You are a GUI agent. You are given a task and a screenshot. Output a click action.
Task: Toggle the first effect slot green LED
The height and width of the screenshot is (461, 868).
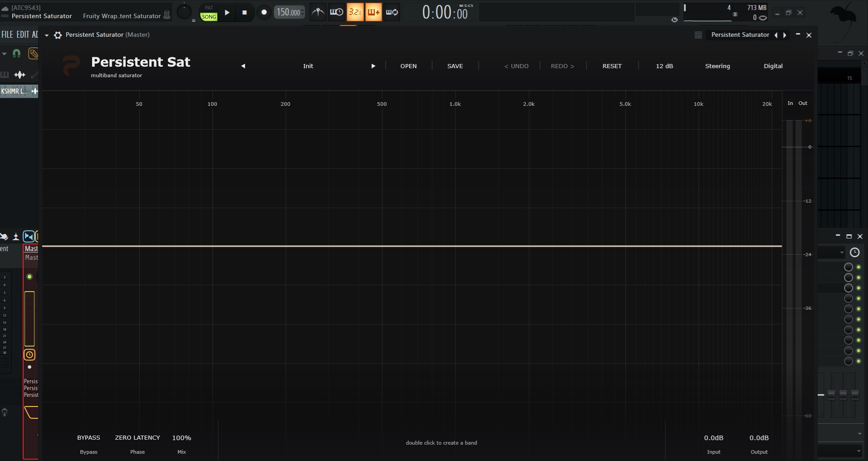858,267
